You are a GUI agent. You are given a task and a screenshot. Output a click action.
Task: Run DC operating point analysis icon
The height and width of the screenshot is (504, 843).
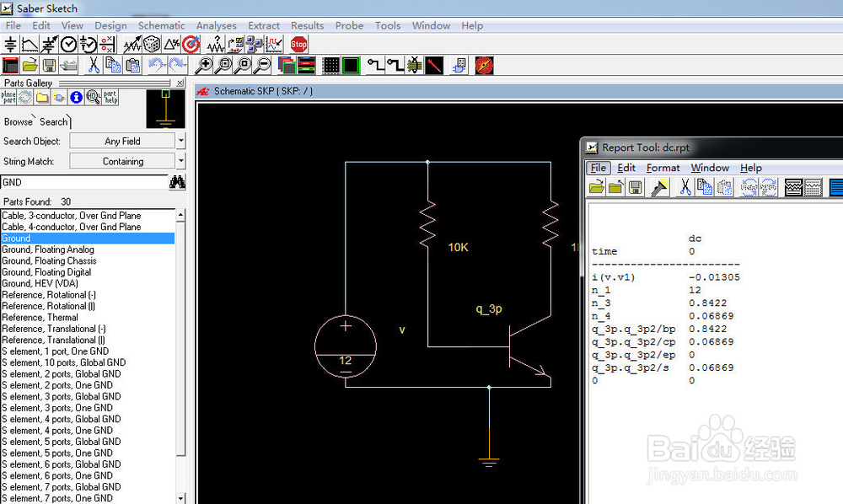10,45
